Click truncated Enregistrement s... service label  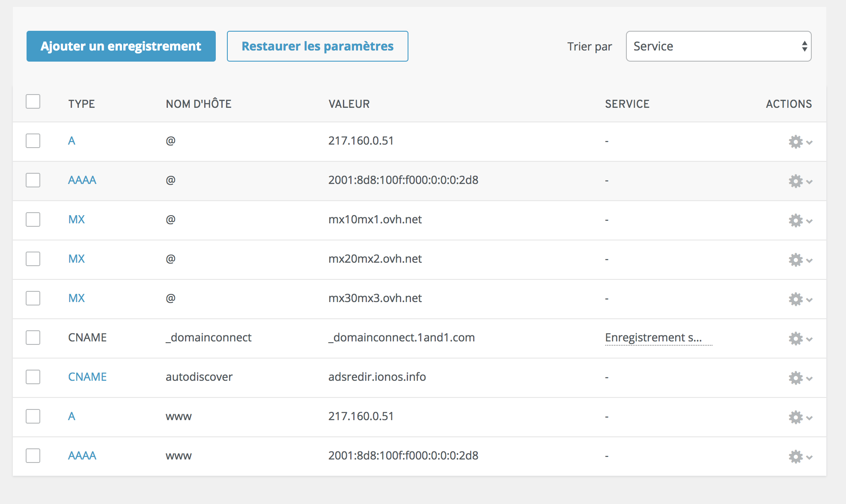pos(653,338)
